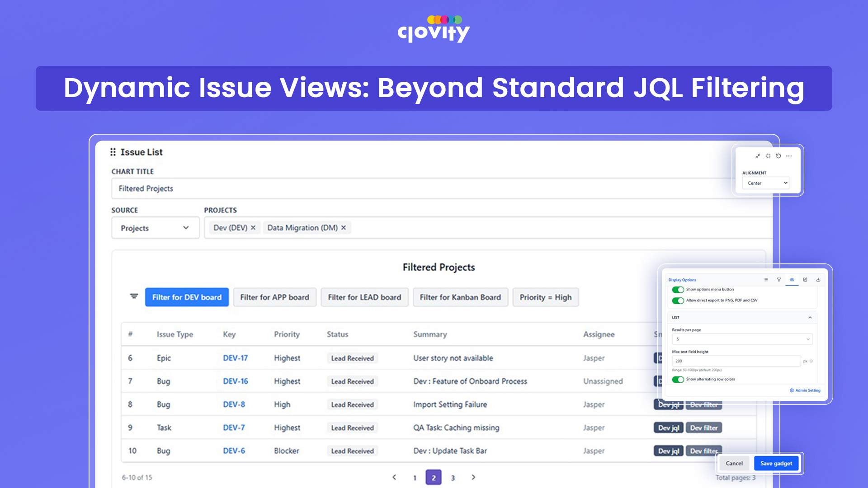Select Filter for DEV board
The width and height of the screenshot is (868, 488).
[x=187, y=297]
